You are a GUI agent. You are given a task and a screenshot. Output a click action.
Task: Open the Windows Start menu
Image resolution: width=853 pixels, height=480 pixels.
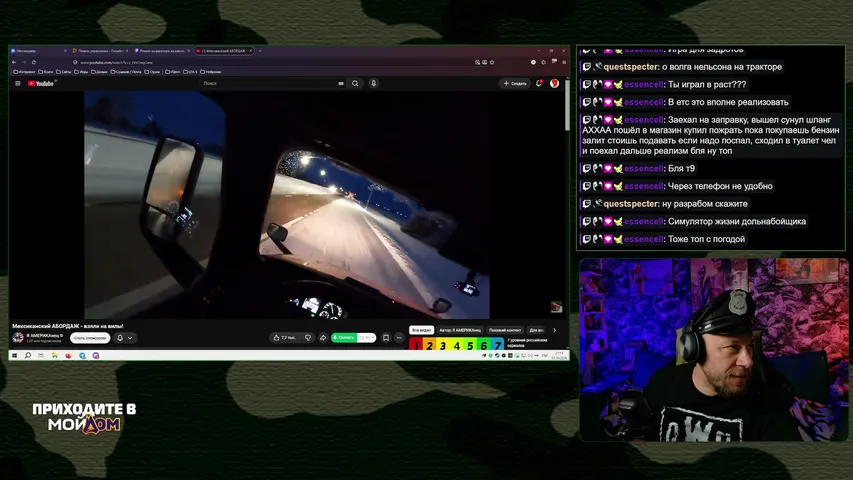(x=14, y=355)
